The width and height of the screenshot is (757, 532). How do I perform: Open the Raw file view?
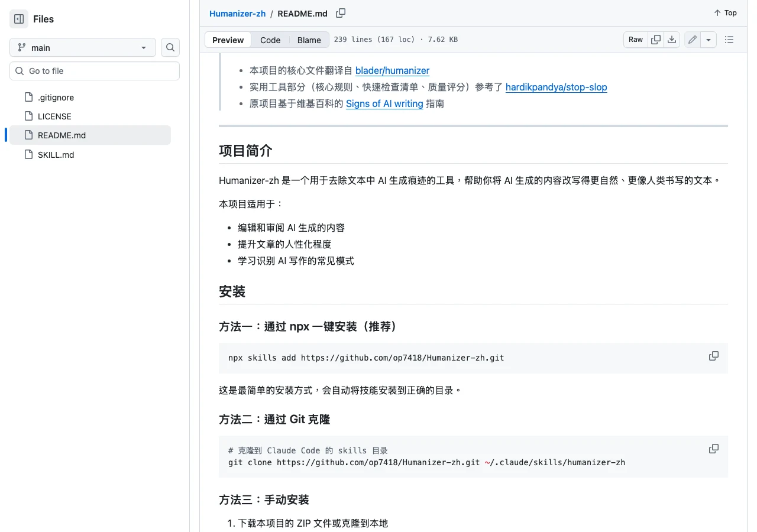[636, 40]
